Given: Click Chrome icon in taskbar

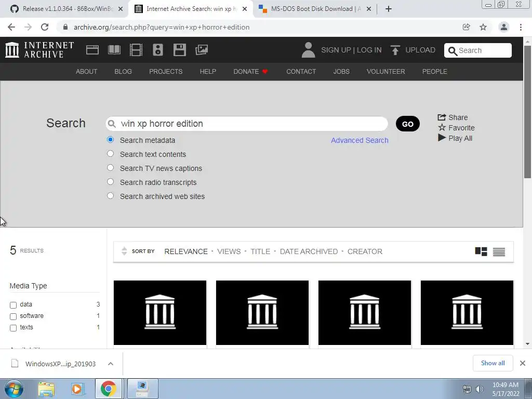Looking at the screenshot, I should (x=108, y=389).
